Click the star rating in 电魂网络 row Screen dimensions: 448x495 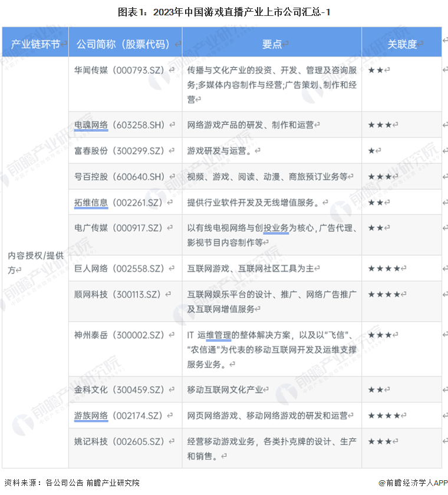tap(380, 125)
